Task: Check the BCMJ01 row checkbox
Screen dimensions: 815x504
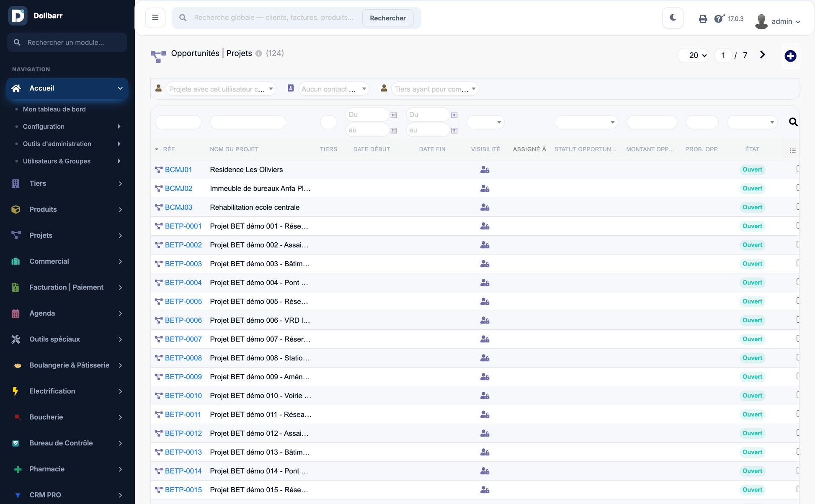Action: click(x=798, y=169)
